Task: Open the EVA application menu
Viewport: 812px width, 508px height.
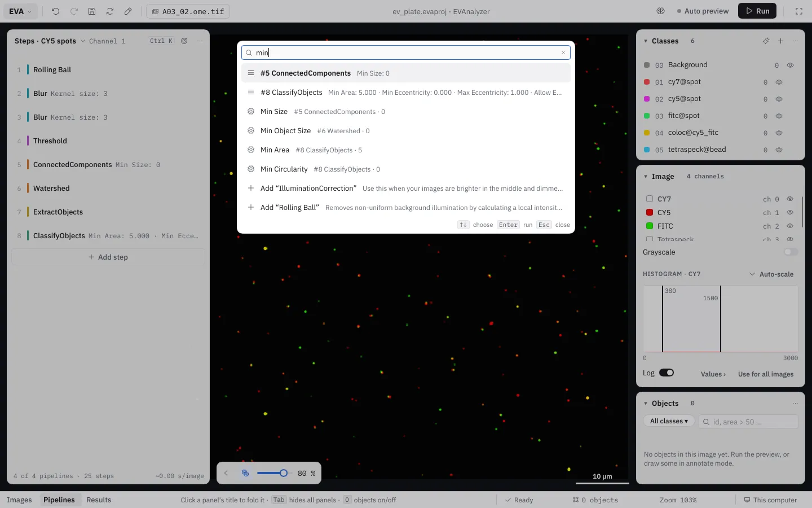Action: click(x=21, y=11)
